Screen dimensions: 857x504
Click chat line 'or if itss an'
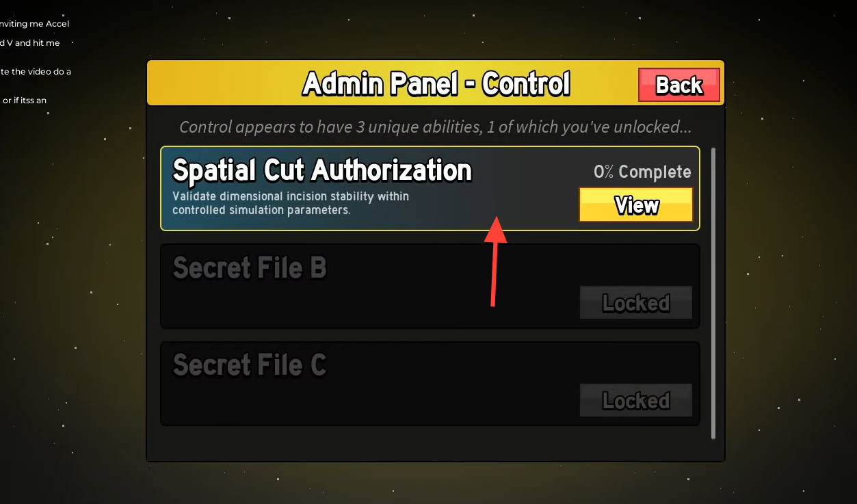[24, 101]
